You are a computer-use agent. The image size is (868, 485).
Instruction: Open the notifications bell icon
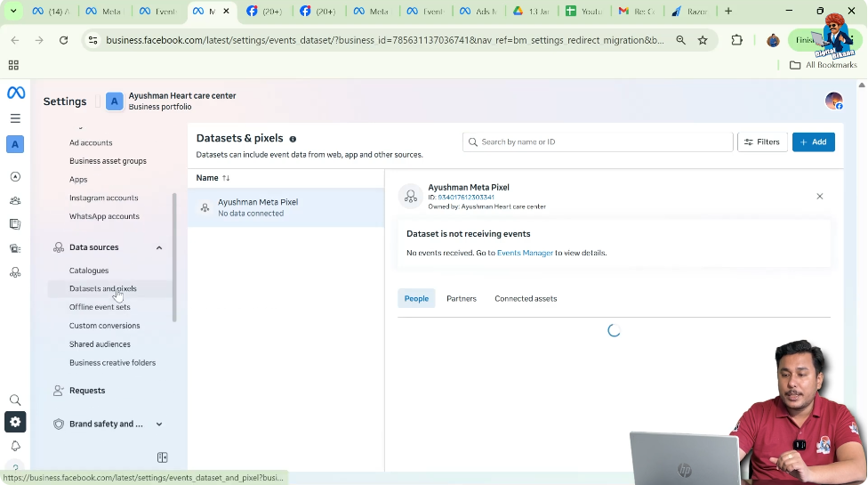(x=15, y=446)
